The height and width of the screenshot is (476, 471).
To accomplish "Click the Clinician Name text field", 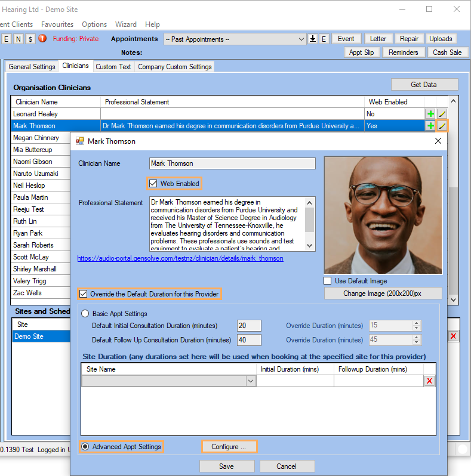I will pos(232,163).
